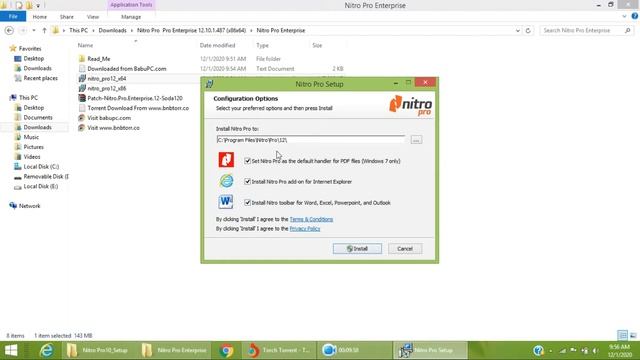Open Documents under This PC
Viewport: 640px width, 360px height.
(x=38, y=117)
